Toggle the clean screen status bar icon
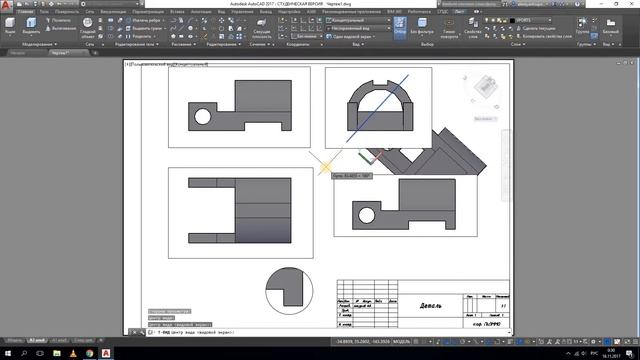The height and width of the screenshot is (360, 640). 627,342
